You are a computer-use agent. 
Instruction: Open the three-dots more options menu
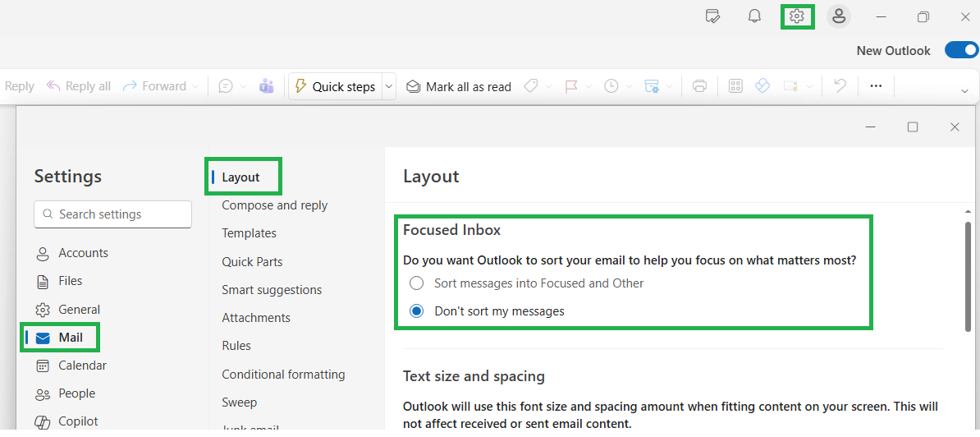[876, 86]
